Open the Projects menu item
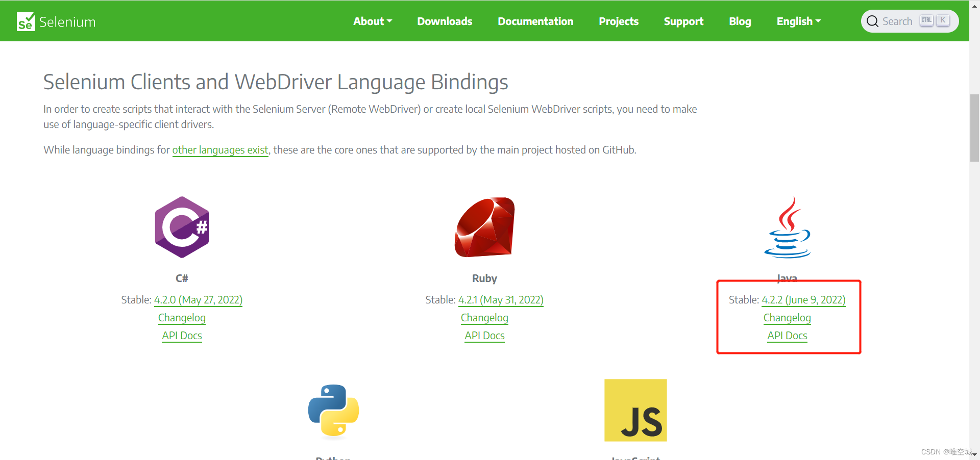This screenshot has width=980, height=460. click(x=619, y=21)
